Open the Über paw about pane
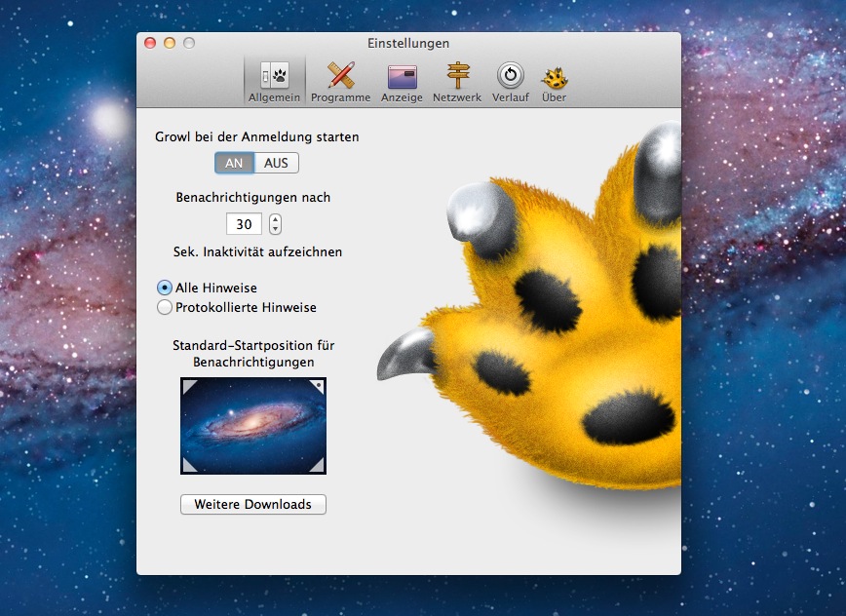846x616 pixels. 555,82
